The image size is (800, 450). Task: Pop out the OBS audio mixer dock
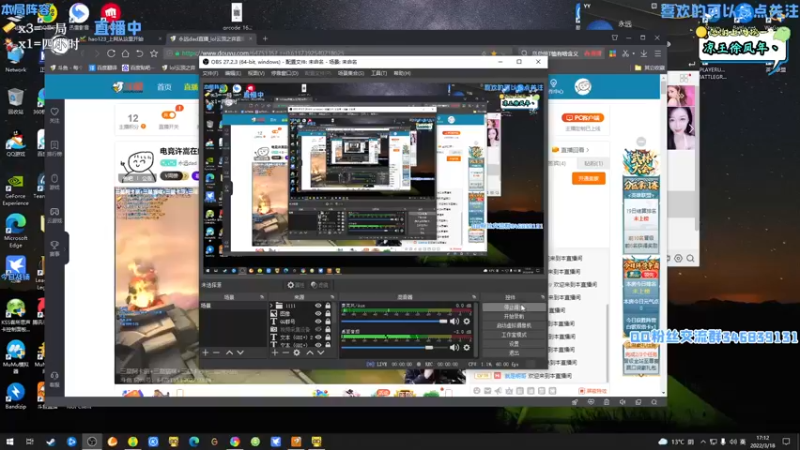coord(474,297)
